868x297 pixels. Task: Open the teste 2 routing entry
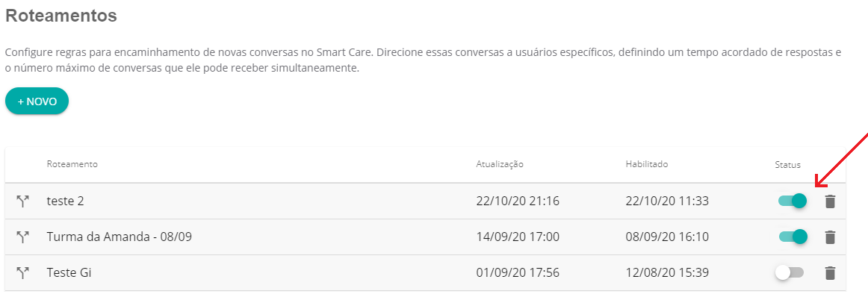point(65,201)
